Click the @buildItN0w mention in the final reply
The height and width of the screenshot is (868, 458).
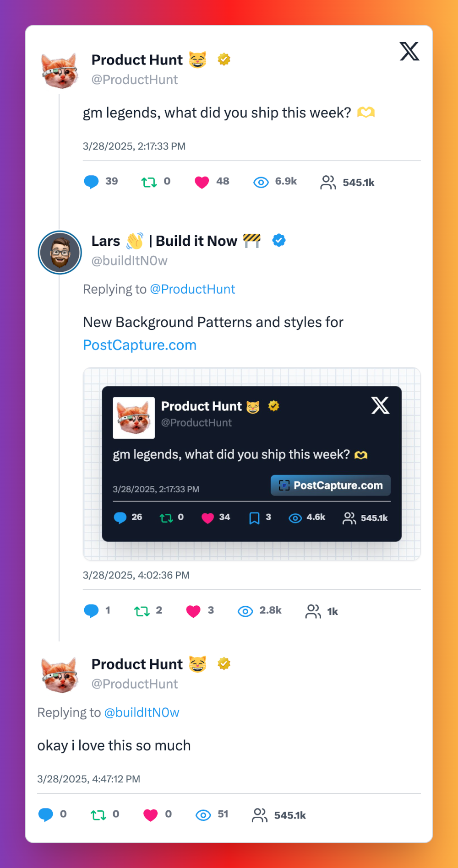tap(142, 712)
